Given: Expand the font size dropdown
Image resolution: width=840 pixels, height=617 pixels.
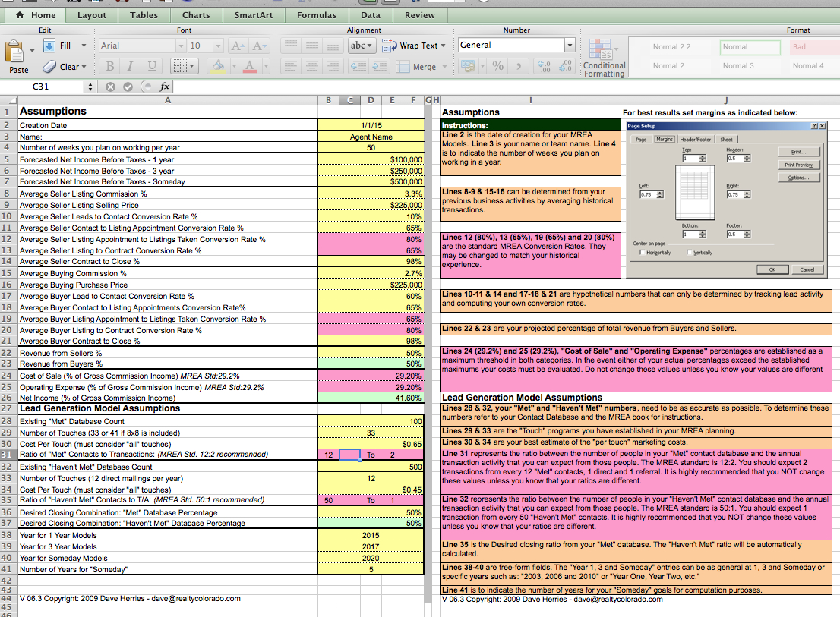Looking at the screenshot, I should tap(217, 46).
